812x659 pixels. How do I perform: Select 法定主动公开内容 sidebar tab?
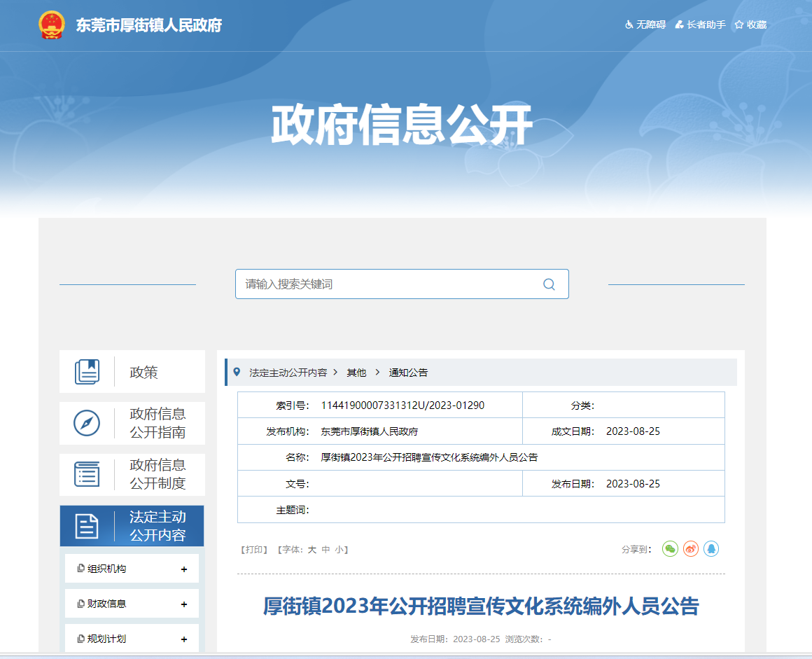(132, 526)
